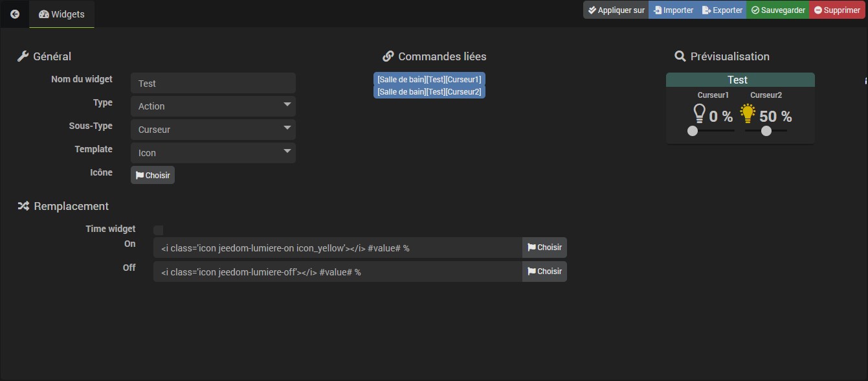Click the yellow Curseur2 light bulb icon
Image resolution: width=868 pixels, height=381 pixels.
point(748,114)
